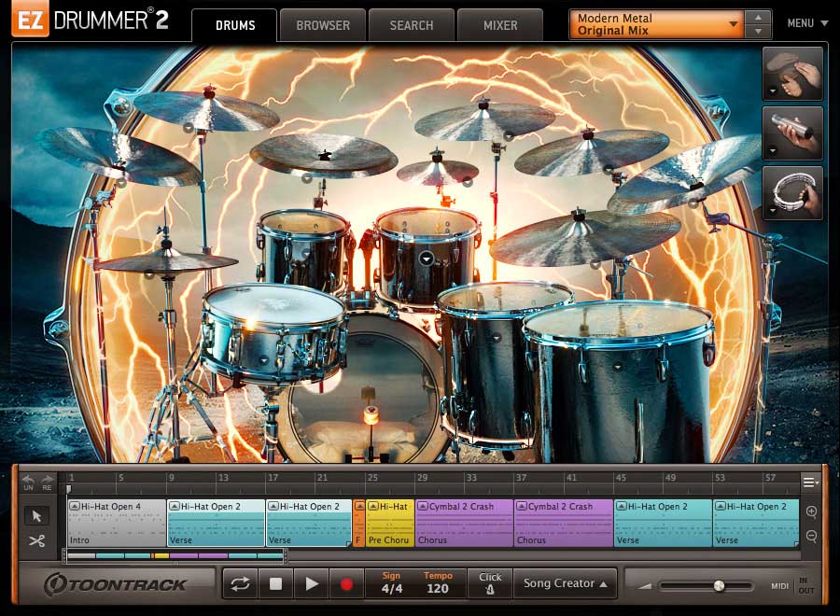Select previous preset with up arrow
This screenshot has width=840, height=616.
(x=758, y=17)
